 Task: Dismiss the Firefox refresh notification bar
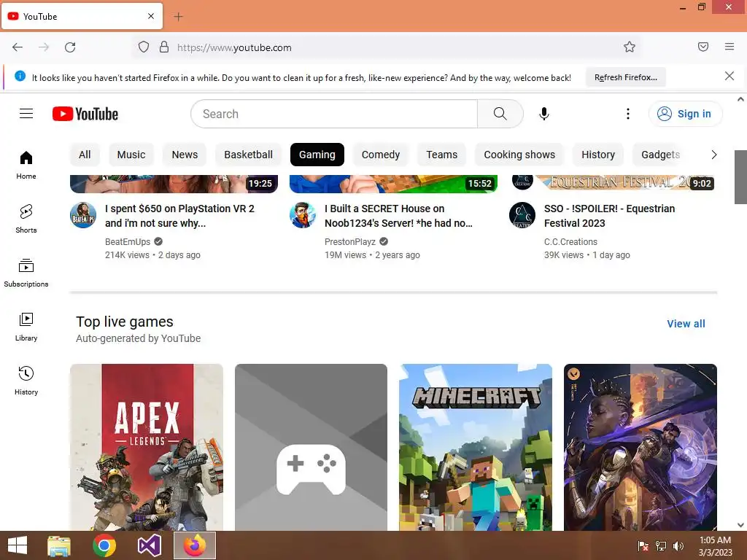(x=729, y=76)
